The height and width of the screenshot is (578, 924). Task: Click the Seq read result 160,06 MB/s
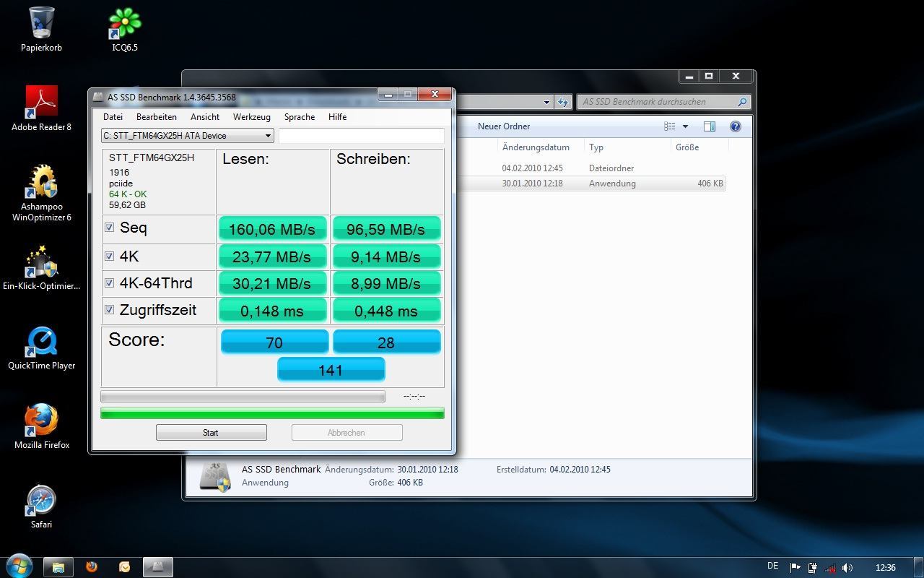(x=272, y=229)
